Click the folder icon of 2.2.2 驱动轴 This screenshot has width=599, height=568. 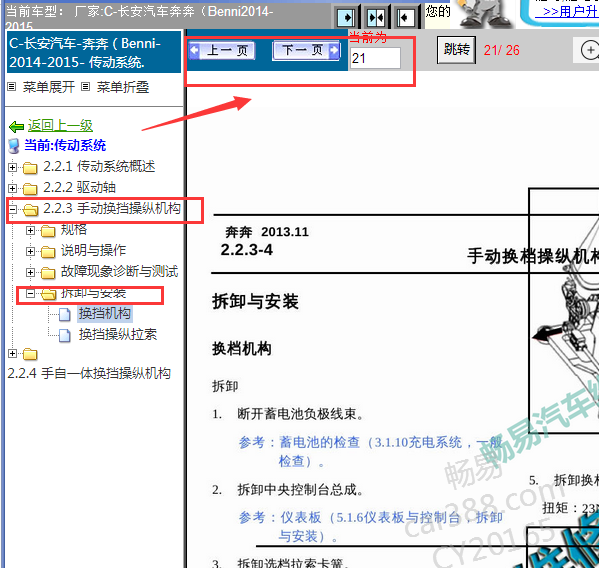pos(30,189)
